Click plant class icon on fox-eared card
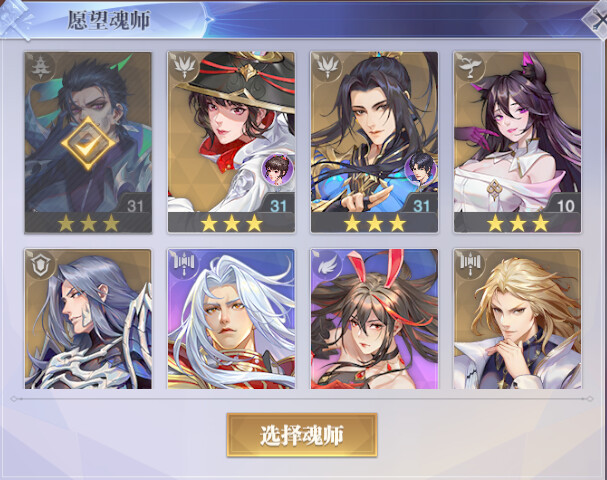 [470, 67]
